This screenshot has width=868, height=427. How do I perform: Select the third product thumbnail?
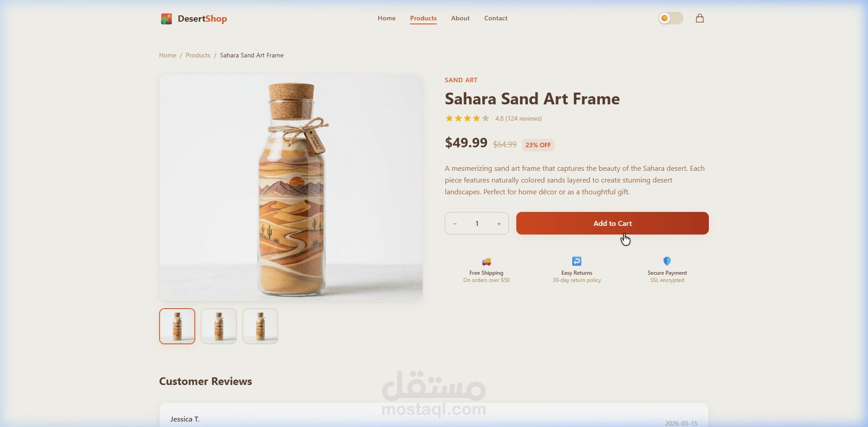coord(260,326)
